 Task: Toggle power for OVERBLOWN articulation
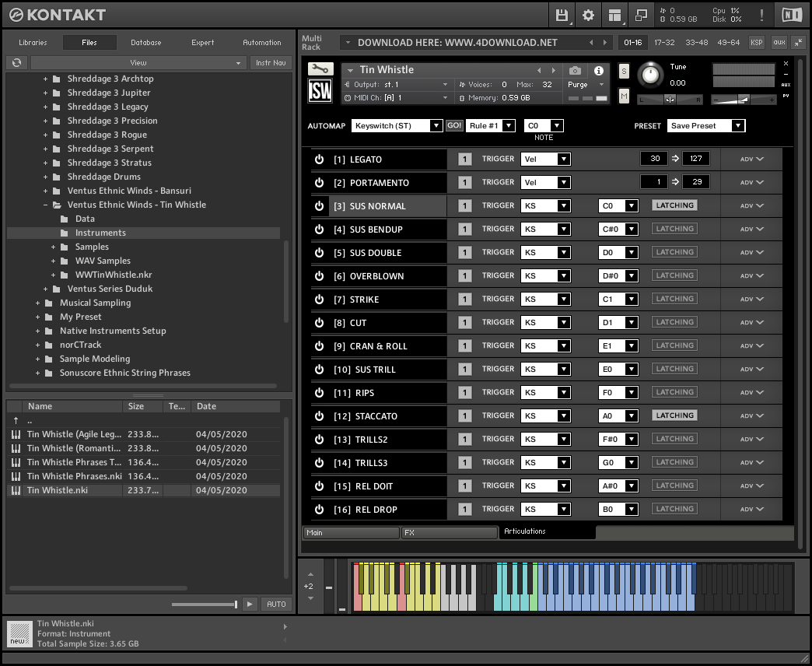pos(320,276)
